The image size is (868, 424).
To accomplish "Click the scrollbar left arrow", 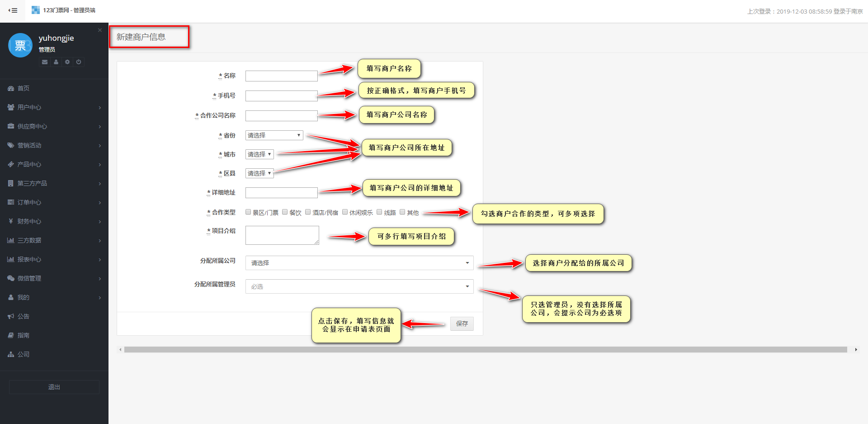I will tap(120, 349).
